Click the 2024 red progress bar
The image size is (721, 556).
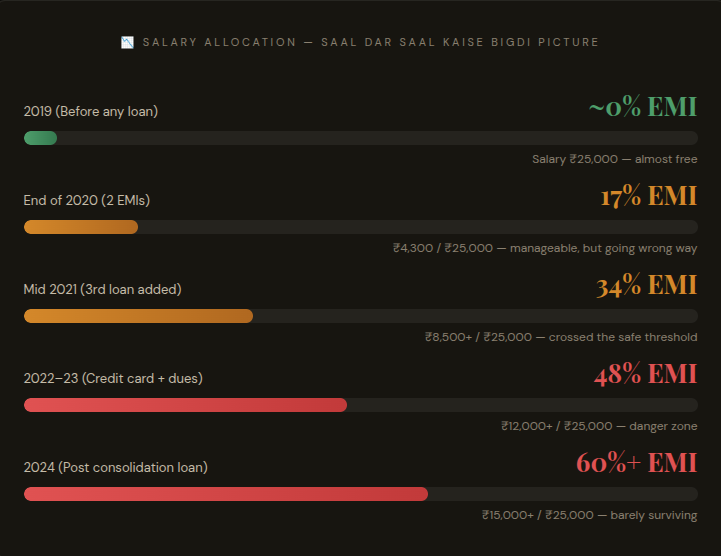click(x=226, y=494)
